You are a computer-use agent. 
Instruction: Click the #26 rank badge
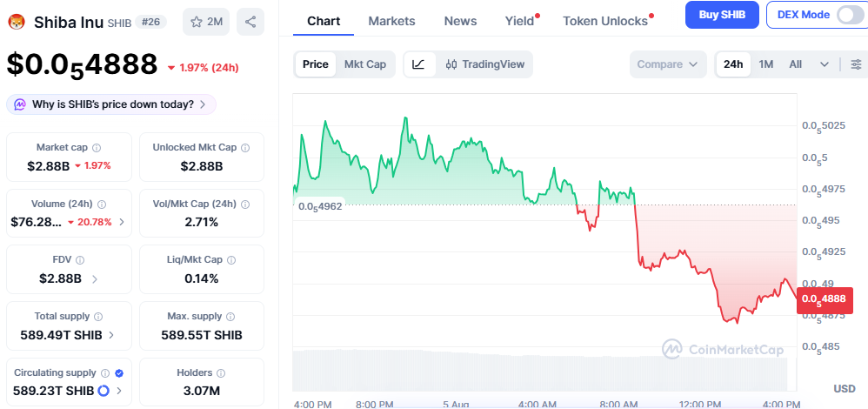[x=151, y=22]
